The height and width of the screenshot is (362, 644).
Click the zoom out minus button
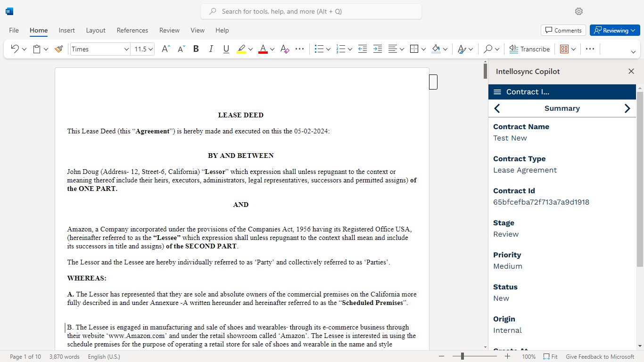(441, 357)
